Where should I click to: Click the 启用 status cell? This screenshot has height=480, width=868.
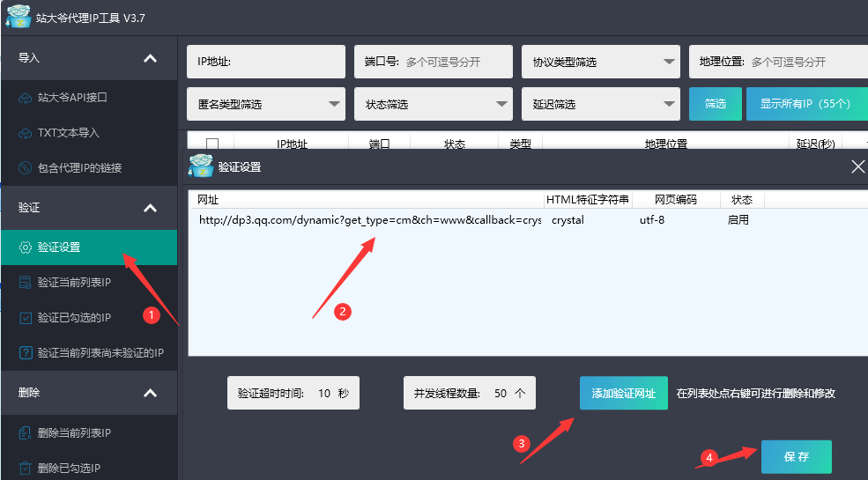[738, 220]
